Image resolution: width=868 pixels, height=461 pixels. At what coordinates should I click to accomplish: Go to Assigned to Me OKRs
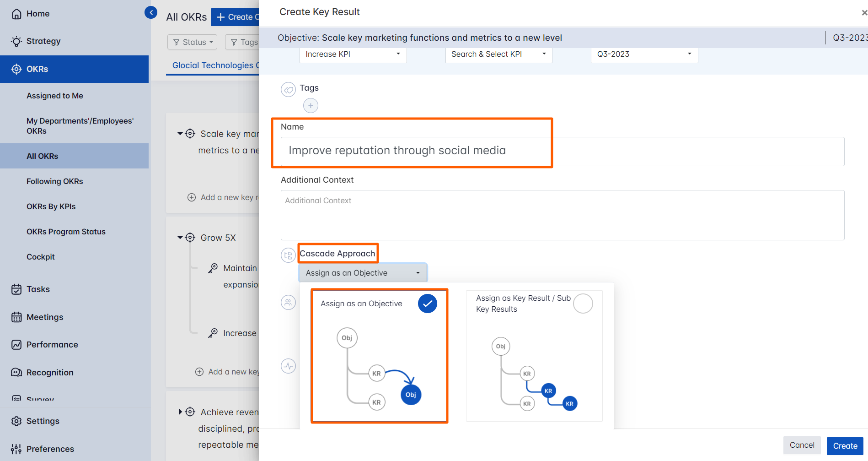tap(55, 96)
